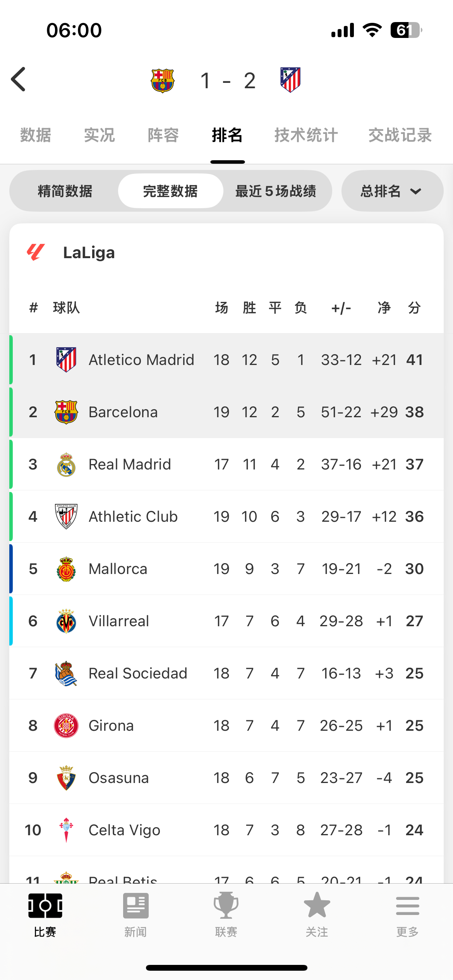Open the 技术统计 tab
Viewport: 453px width, 980px height.
point(306,135)
